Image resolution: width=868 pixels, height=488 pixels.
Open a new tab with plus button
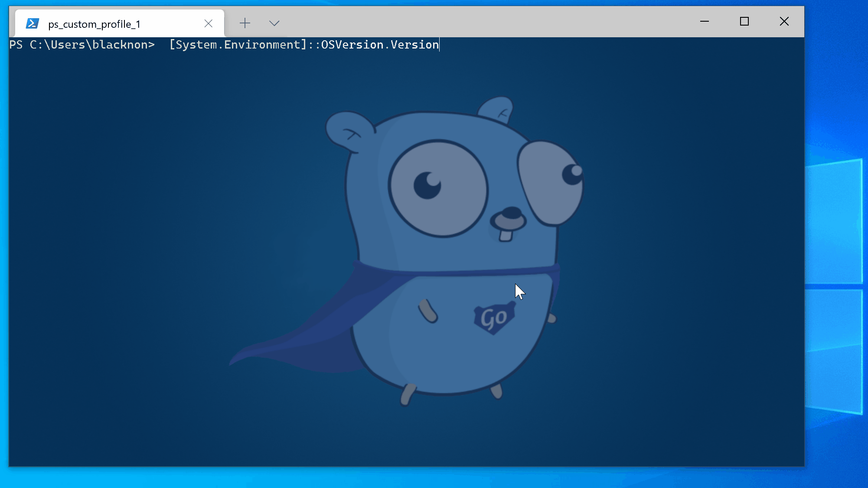coord(245,23)
